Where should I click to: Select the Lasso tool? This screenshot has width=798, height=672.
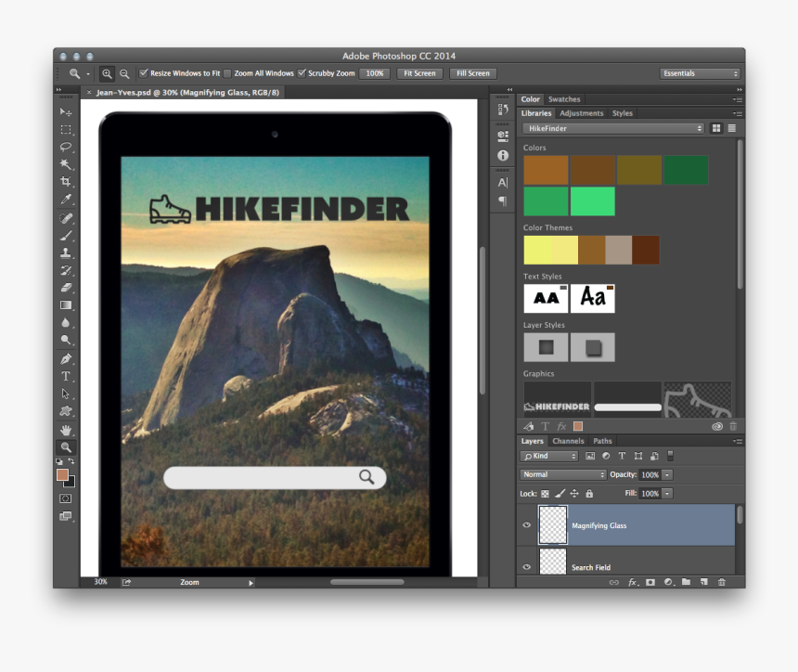[x=66, y=147]
